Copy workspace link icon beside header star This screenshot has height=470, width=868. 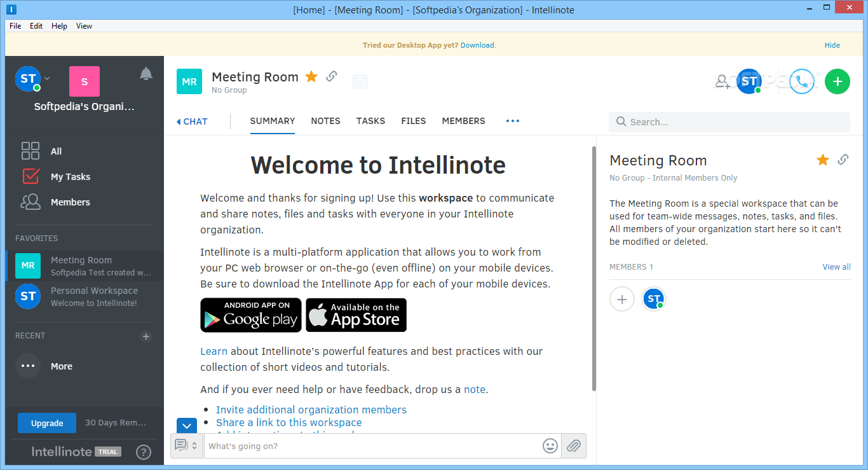(331, 76)
